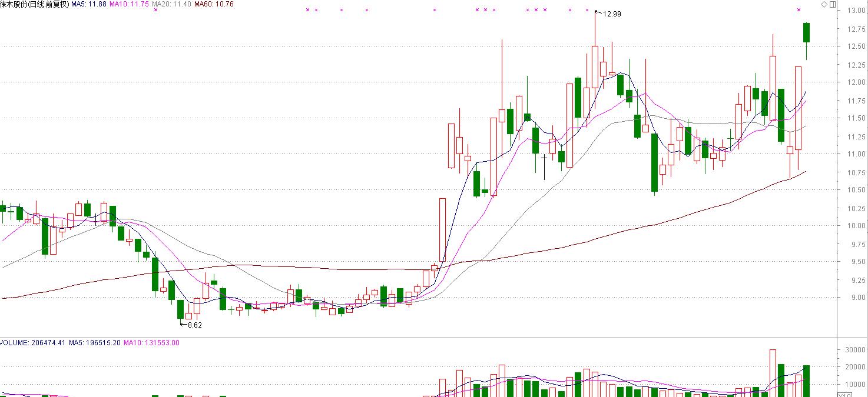Viewport: 868px width, 397px height.
Task: Select the MA60: 10.76 indicator label
Action: 214,4
